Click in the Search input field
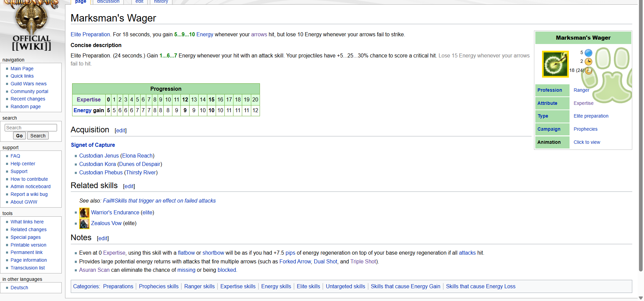Viewport: 644px width, 301px height. 31,128
